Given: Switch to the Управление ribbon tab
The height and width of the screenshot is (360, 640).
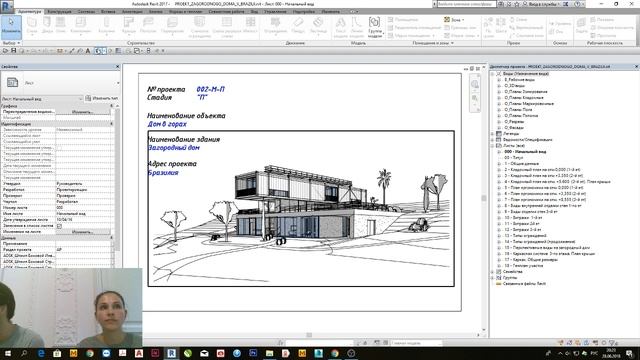Looking at the screenshot, I should 275,12.
